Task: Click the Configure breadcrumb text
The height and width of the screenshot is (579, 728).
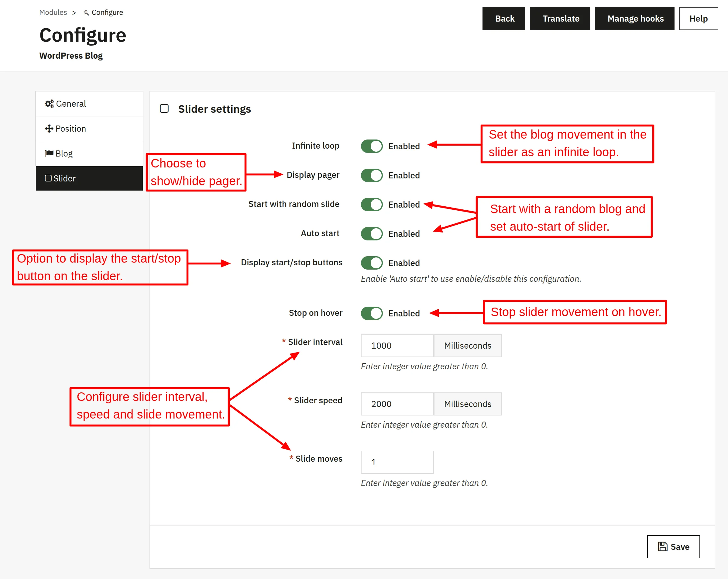Action: pos(107,12)
